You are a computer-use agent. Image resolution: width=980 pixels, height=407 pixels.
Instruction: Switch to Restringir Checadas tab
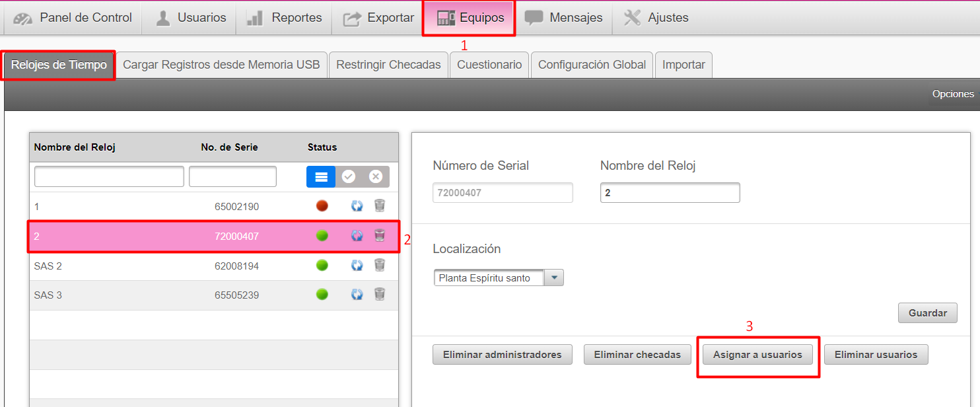pyautogui.click(x=388, y=65)
